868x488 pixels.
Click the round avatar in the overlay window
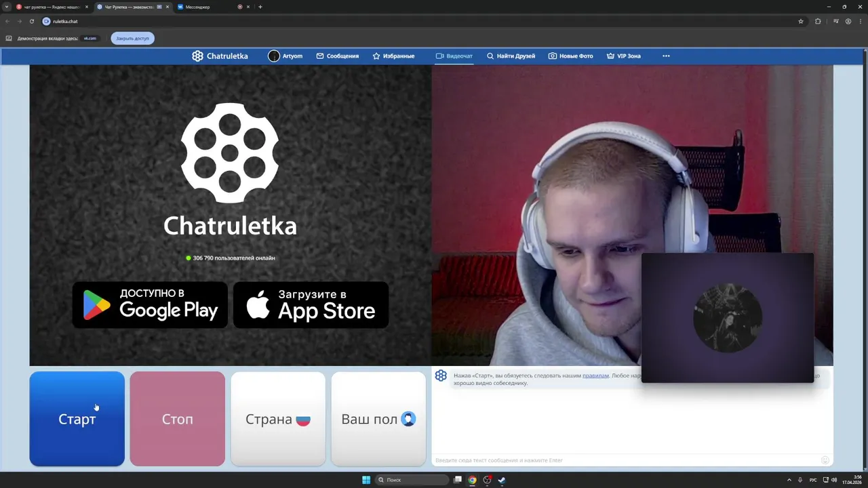[x=728, y=318]
